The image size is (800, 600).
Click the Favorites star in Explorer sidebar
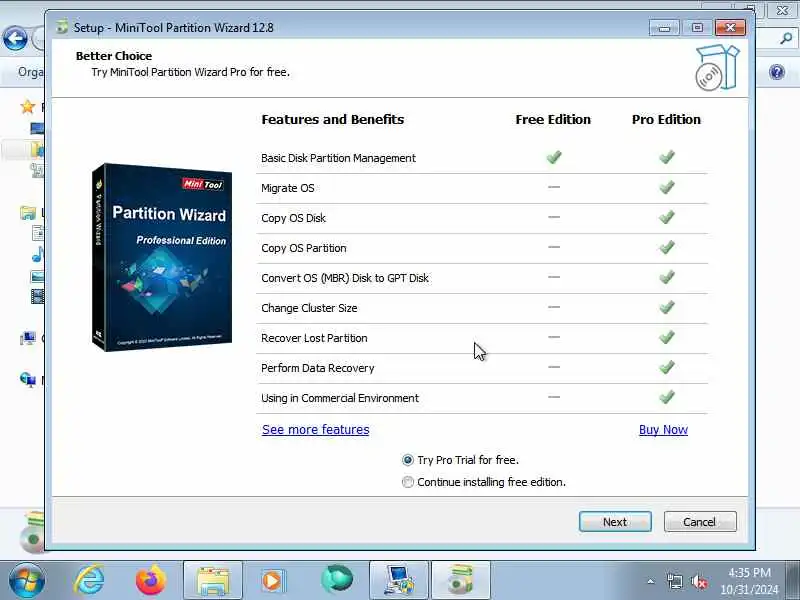pos(27,107)
